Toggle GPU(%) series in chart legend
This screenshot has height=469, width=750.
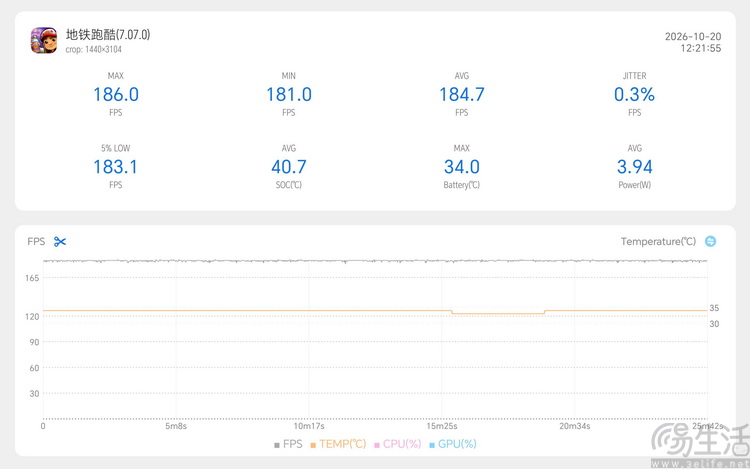point(452,444)
